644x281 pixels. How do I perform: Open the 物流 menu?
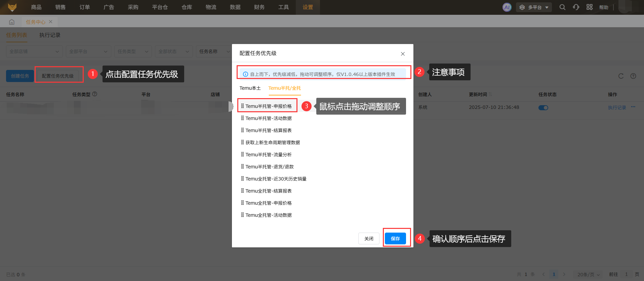point(211,7)
